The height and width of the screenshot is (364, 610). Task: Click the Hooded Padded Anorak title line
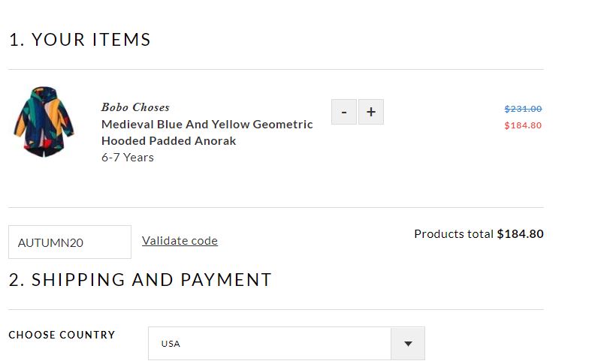pyautogui.click(x=168, y=140)
